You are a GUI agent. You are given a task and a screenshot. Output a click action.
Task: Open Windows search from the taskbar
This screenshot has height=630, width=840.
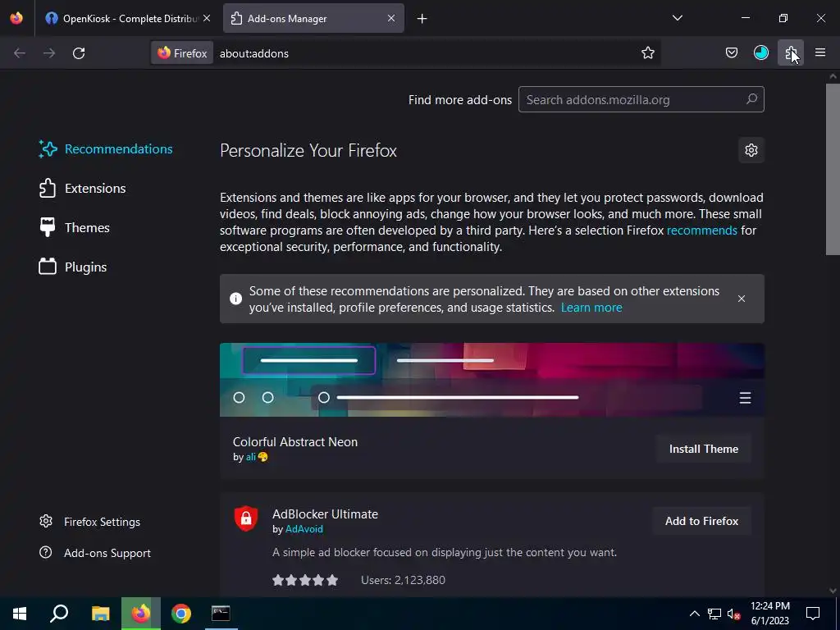[x=59, y=614]
